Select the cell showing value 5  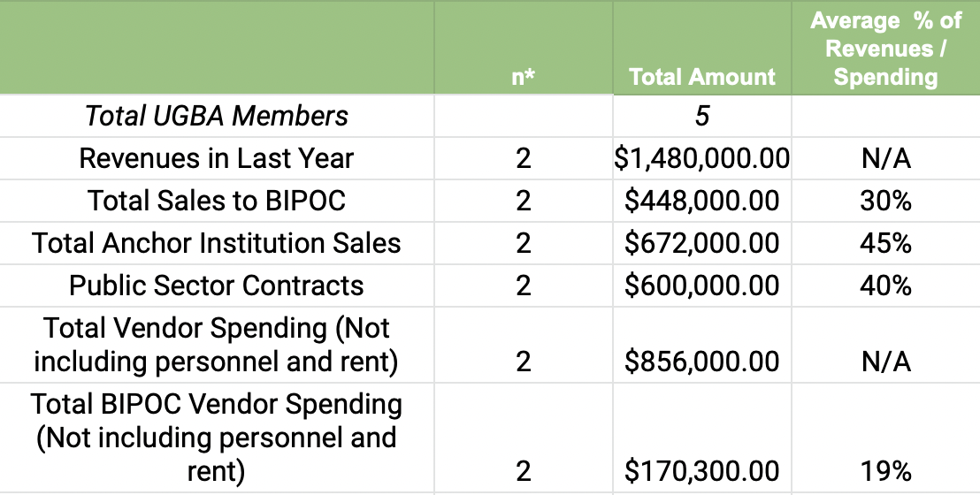(702, 117)
